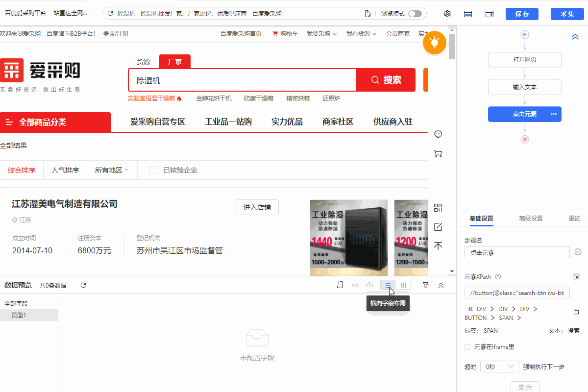Select horizontal field layout icon
588x392 pixels.
click(x=388, y=285)
